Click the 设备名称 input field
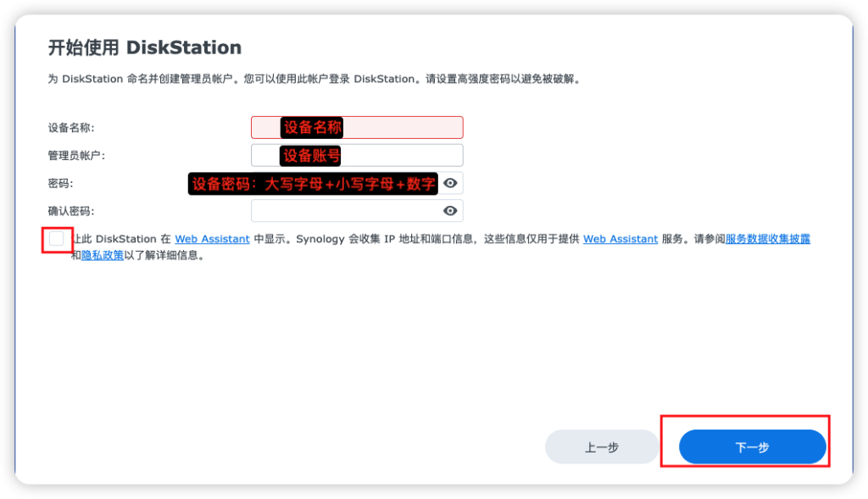Image resolution: width=868 pixels, height=499 pixels. pyautogui.click(x=357, y=127)
